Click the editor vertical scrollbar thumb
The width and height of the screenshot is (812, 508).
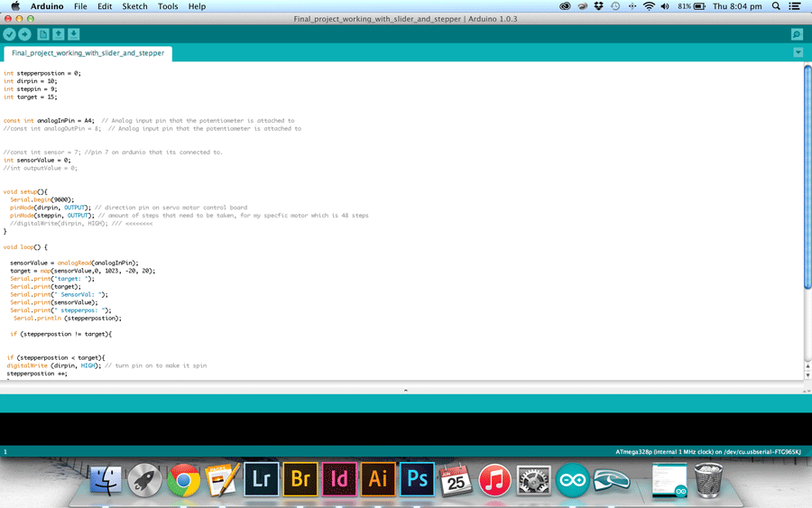coord(807,177)
